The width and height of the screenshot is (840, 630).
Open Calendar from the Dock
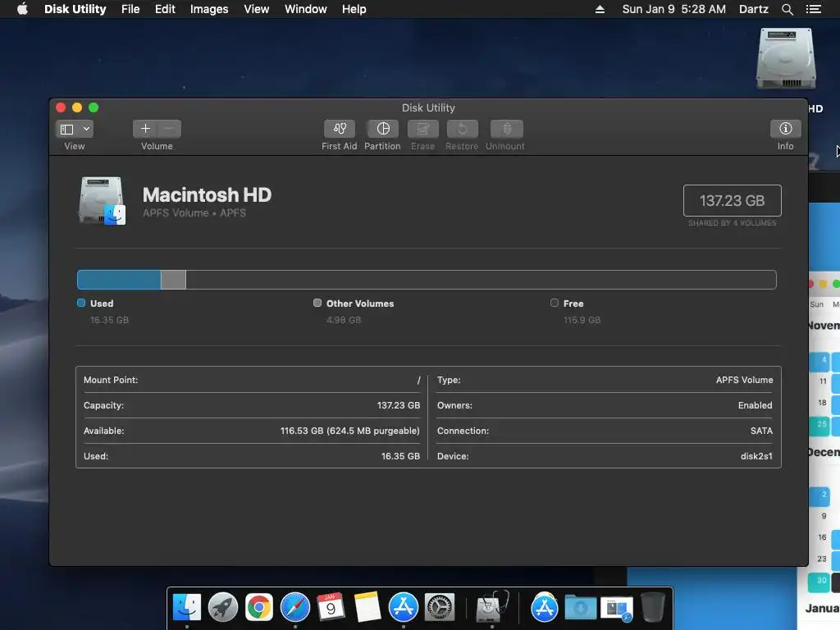tap(331, 608)
